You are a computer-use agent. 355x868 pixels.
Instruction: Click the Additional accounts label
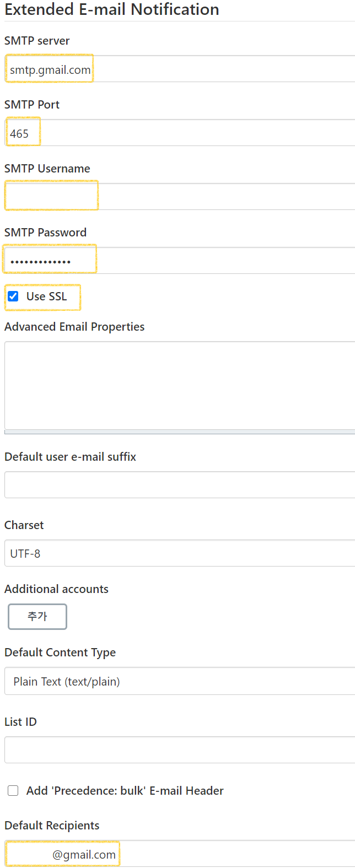click(x=56, y=589)
